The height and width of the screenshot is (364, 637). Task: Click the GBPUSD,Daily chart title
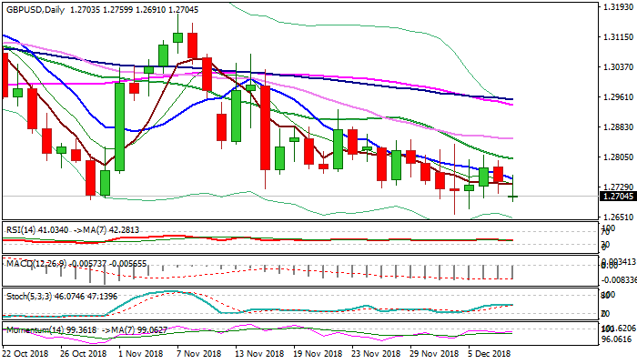[x=35, y=7]
